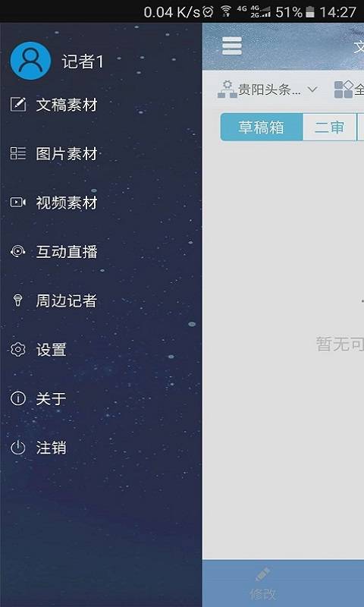The width and height of the screenshot is (364, 607).
Task: Click the 互动直播 broadcast icon
Action: (17, 252)
